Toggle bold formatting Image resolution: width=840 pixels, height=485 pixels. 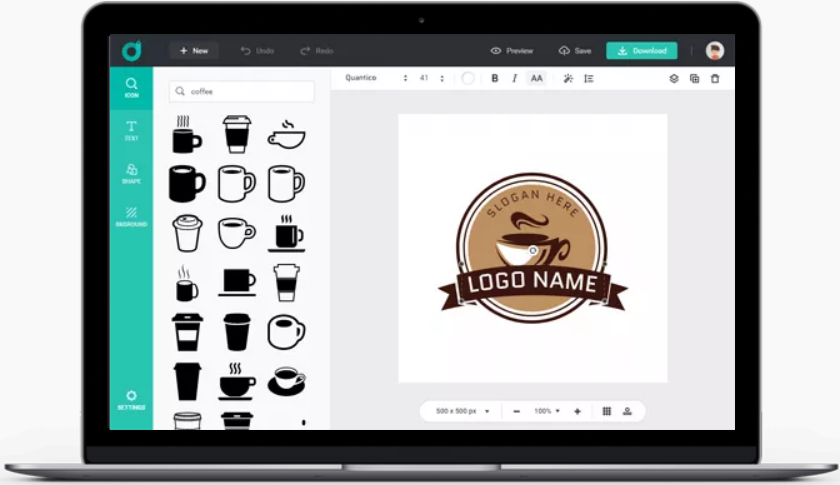[494, 78]
